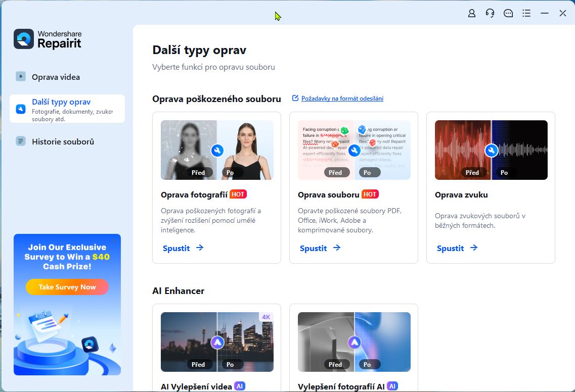Launch Oprava souboru via Spustit
The width and height of the screenshot is (575, 392).
(x=314, y=248)
